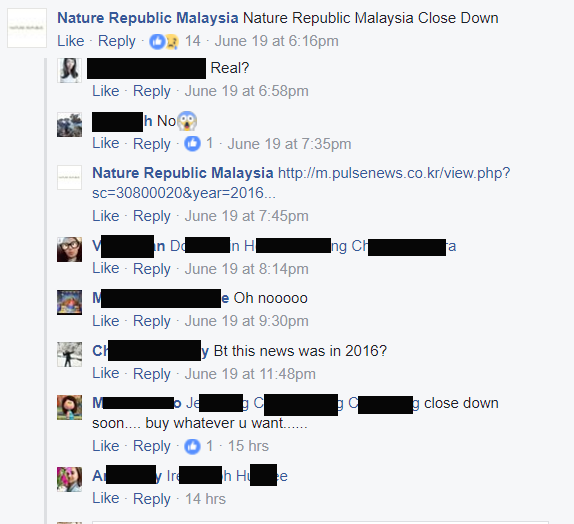Reply to the "Nature Republic Malaysia Close Down" comment

116,41
